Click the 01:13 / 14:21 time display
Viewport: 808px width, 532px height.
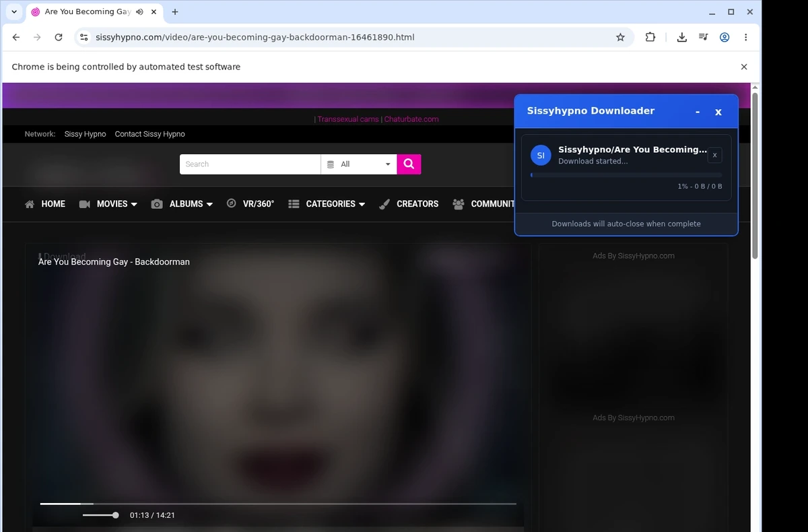click(152, 515)
